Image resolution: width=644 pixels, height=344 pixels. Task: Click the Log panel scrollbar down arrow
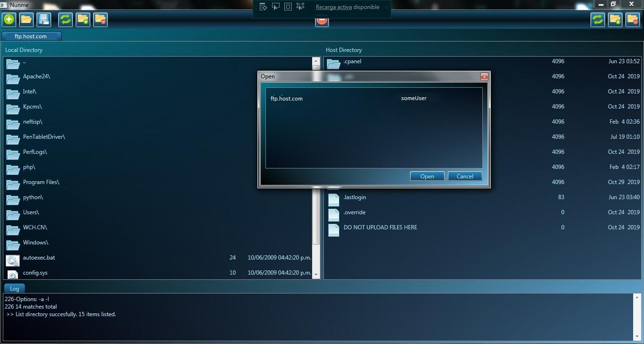(637, 336)
